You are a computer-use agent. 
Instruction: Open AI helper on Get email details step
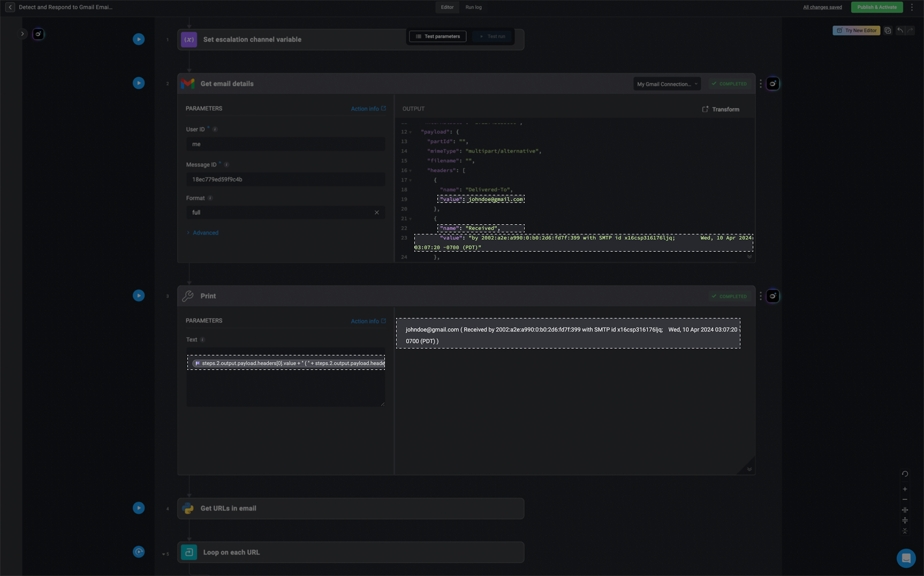tap(773, 84)
